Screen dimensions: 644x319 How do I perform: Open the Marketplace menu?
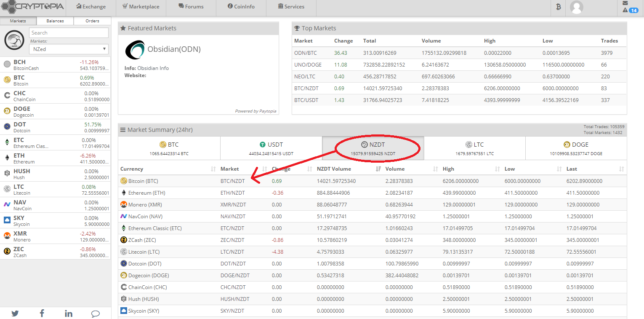click(141, 7)
